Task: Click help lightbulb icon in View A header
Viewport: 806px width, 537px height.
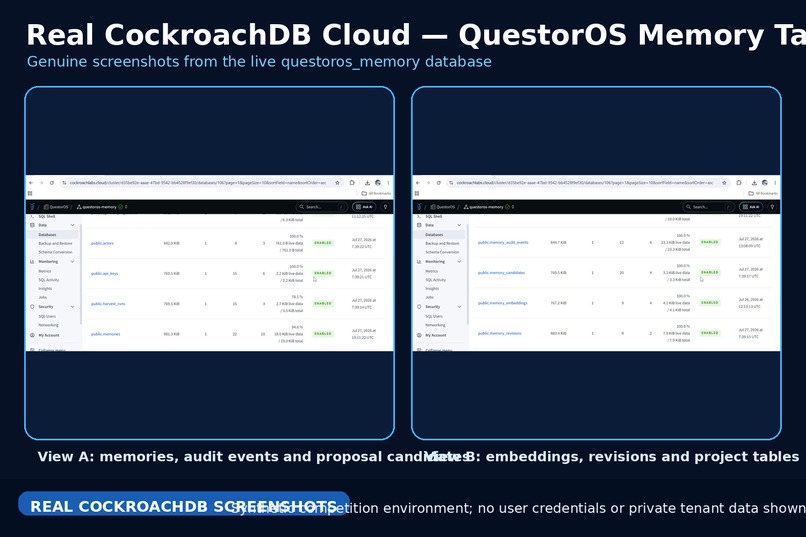Action: click(385, 207)
